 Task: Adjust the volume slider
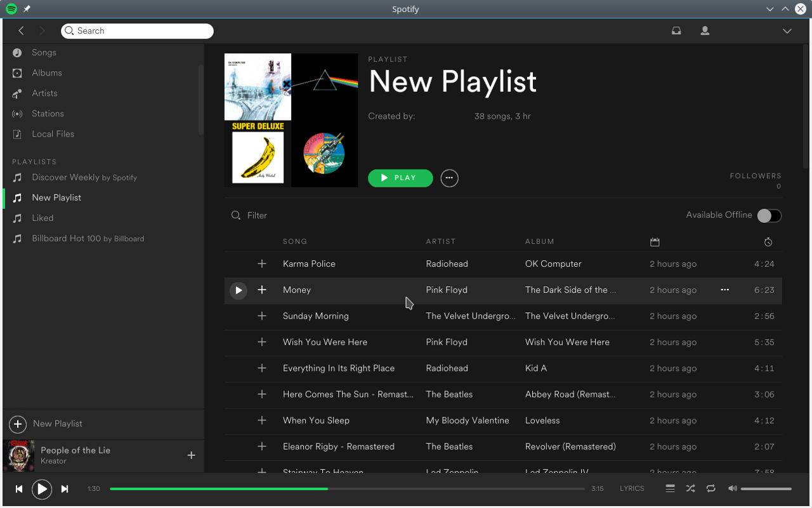click(x=766, y=489)
